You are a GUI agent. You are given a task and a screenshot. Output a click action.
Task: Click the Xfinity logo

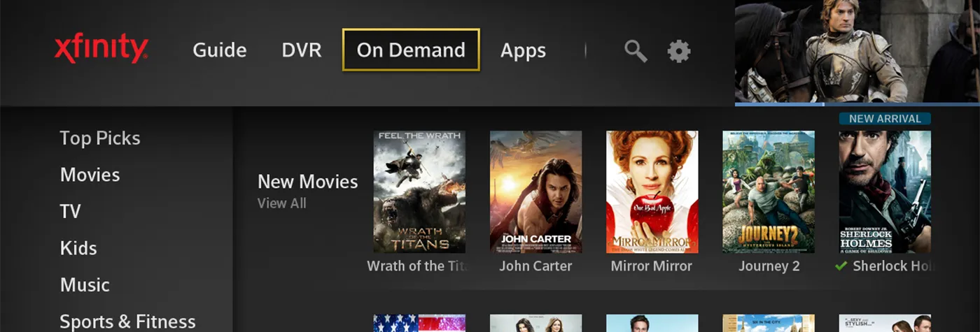coord(101,49)
